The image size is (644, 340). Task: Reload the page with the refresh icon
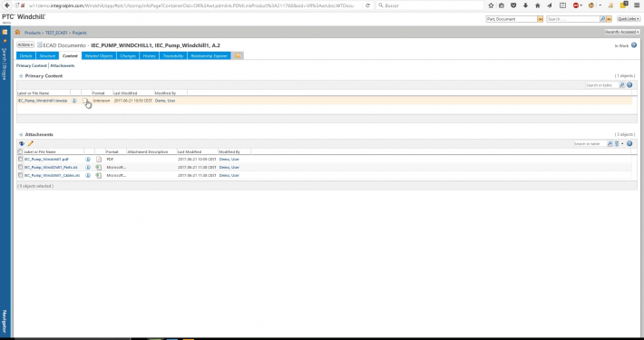[x=367, y=5]
